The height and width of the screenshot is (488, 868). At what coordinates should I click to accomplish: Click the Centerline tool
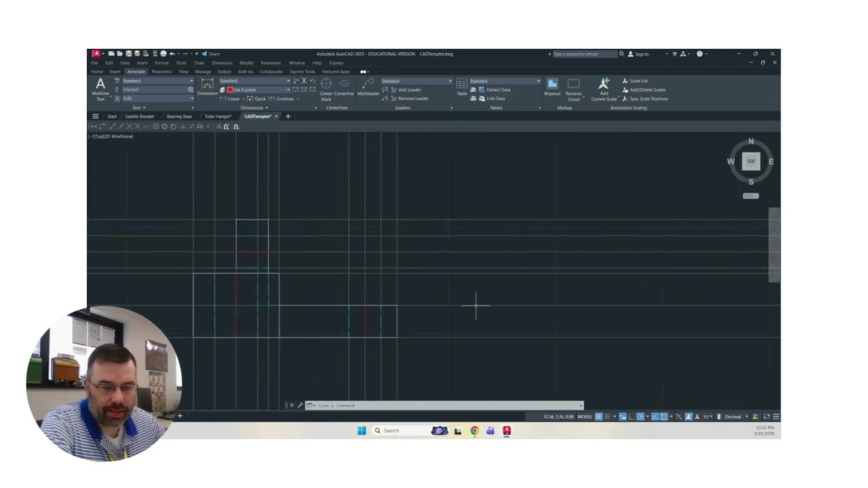[344, 87]
